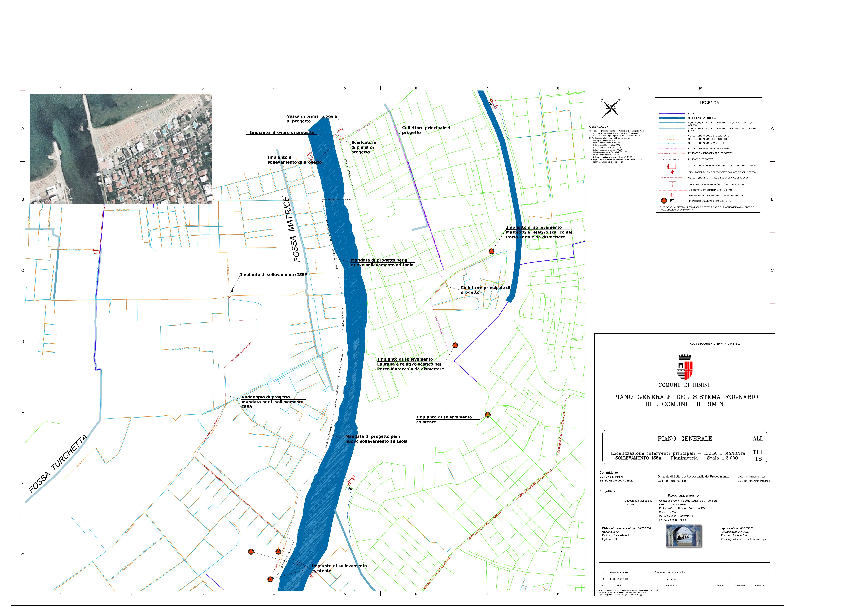Click grid column '9' in top border
The image size is (853, 616).
click(x=629, y=88)
